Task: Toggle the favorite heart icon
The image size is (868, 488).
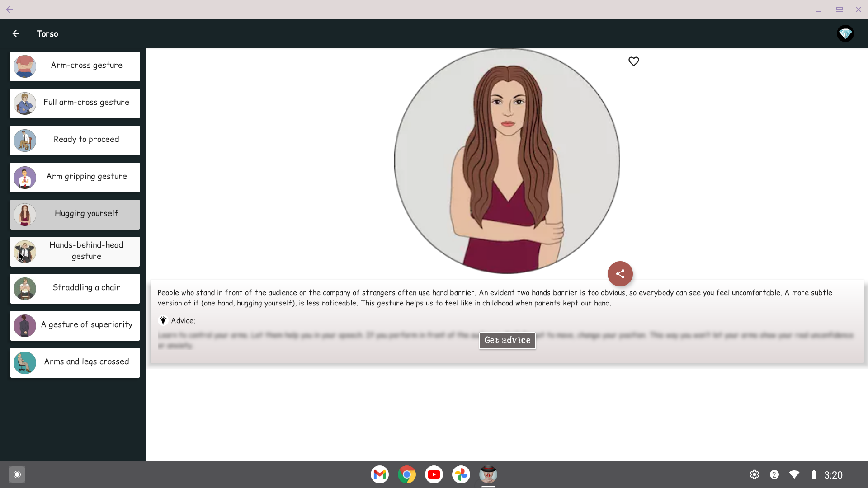Action: (633, 61)
